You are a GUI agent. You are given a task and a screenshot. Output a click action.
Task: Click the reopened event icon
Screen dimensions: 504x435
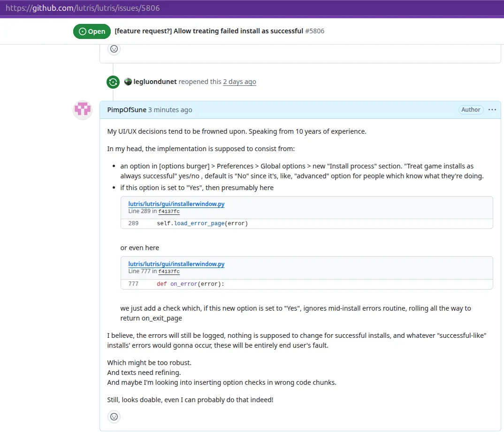click(x=113, y=82)
